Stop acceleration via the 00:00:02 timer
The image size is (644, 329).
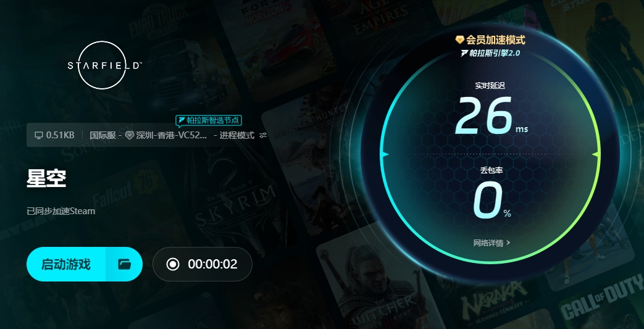click(203, 264)
